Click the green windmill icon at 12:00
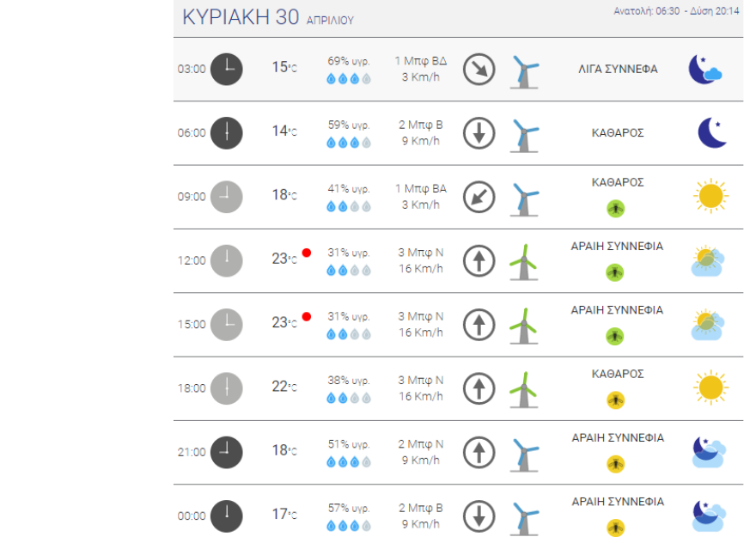Screen dimensions: 756x537 pyautogui.click(x=523, y=261)
